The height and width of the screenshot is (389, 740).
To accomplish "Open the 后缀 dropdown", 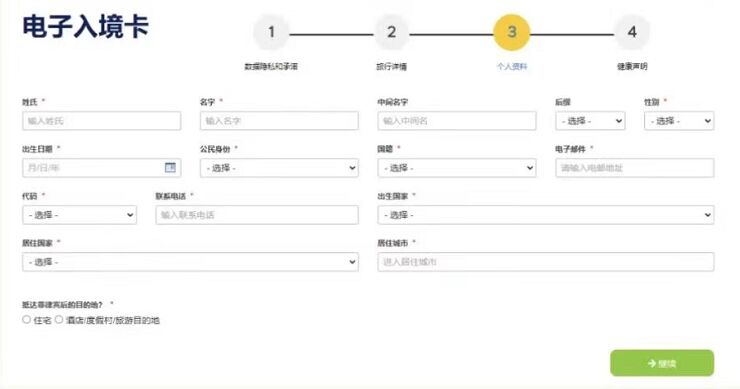I will point(590,121).
